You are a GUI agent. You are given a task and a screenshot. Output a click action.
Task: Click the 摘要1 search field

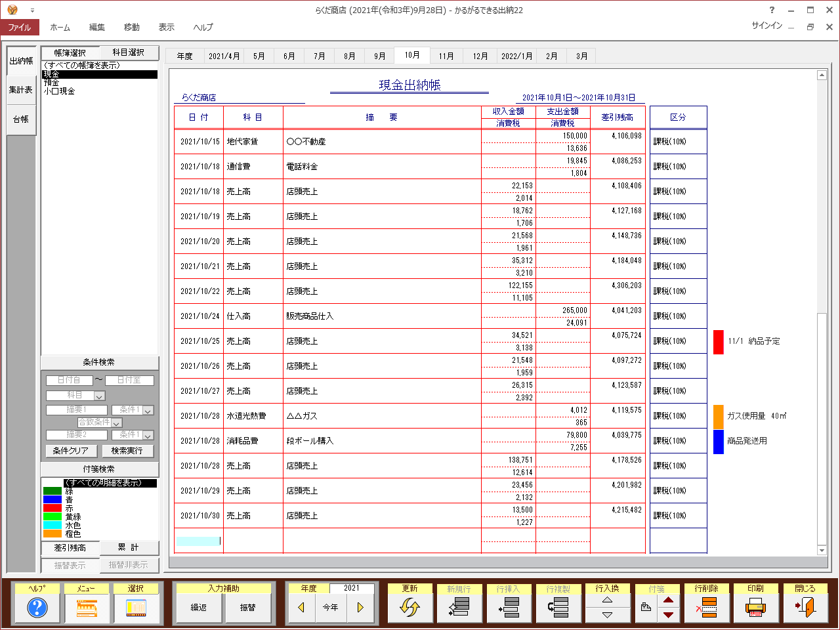(x=76, y=410)
